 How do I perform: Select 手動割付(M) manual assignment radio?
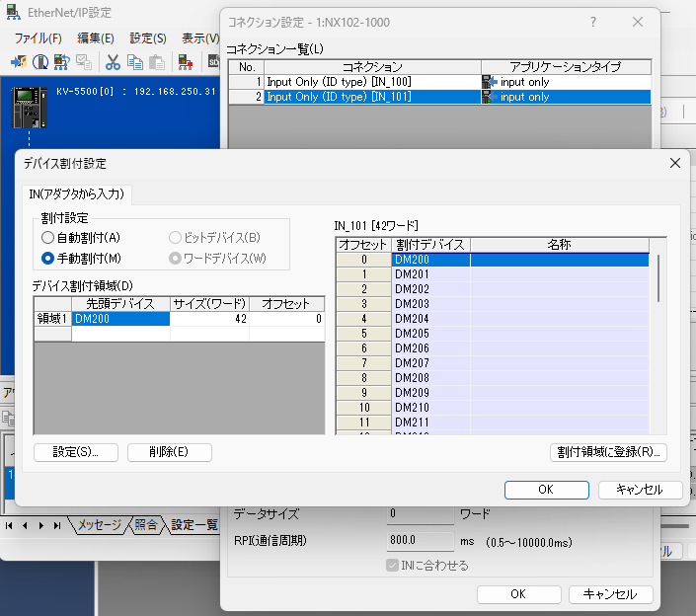click(x=48, y=258)
